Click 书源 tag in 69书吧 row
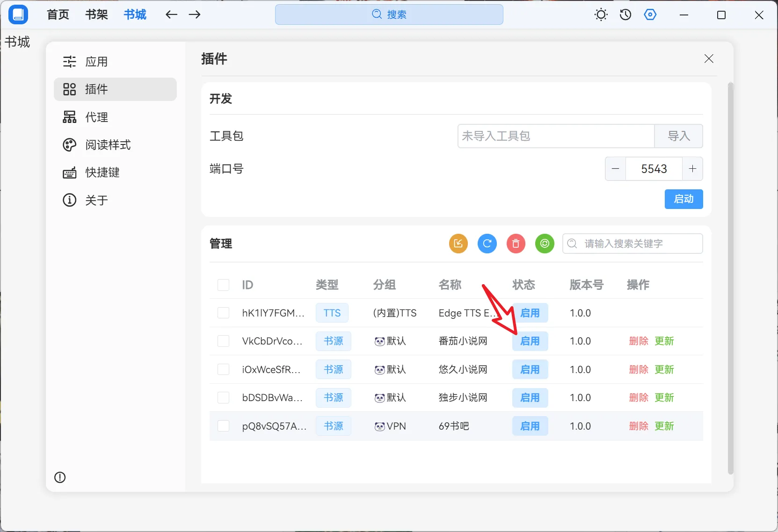778x532 pixels. click(x=334, y=426)
